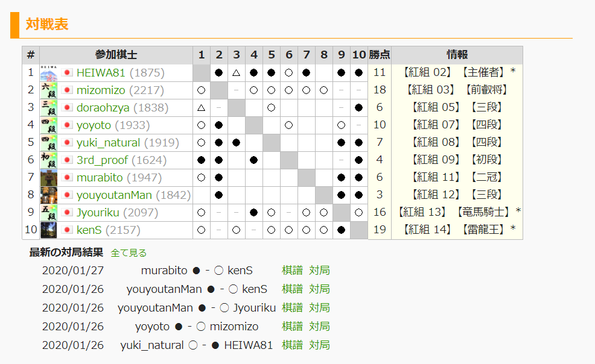Click Japan flag icon beside Jyouriku
595x364 pixels.
pos(67,213)
